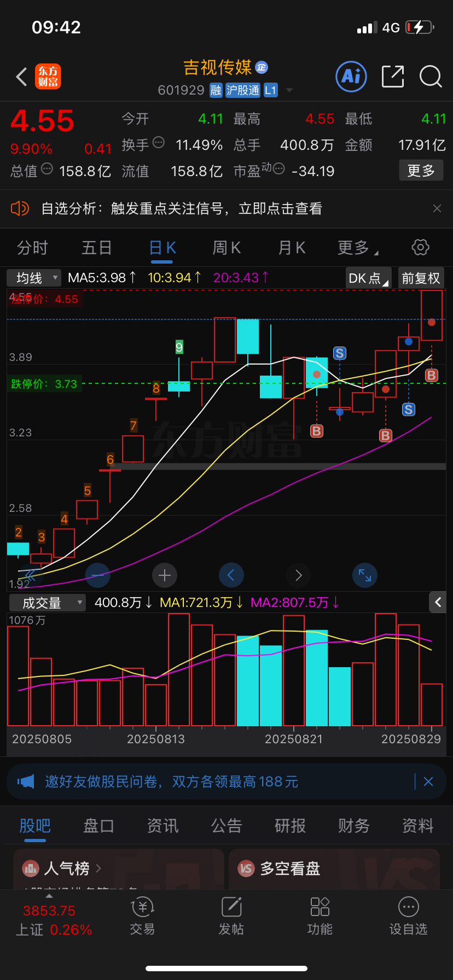The width and height of the screenshot is (453, 980).
Task: Tap the 601929 stock code
Action: pos(181,90)
